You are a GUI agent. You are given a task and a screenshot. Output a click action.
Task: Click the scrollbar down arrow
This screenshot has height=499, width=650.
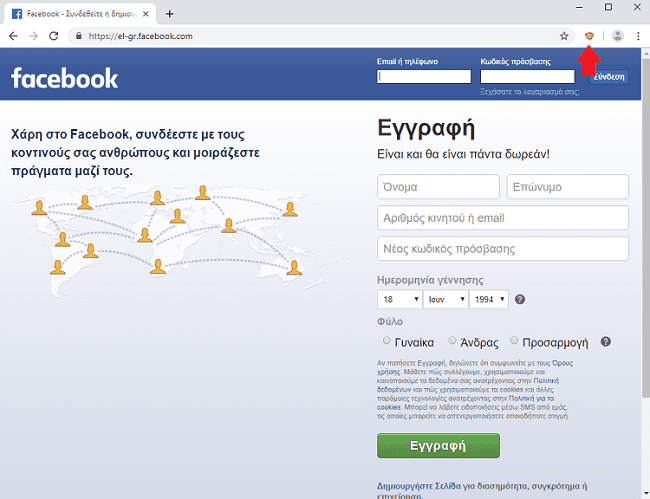tap(646, 494)
